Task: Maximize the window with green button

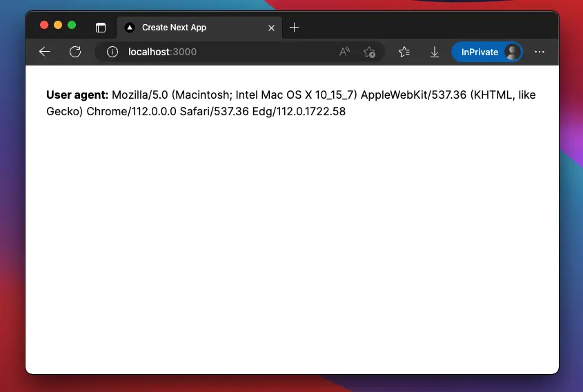Action: coord(72,25)
